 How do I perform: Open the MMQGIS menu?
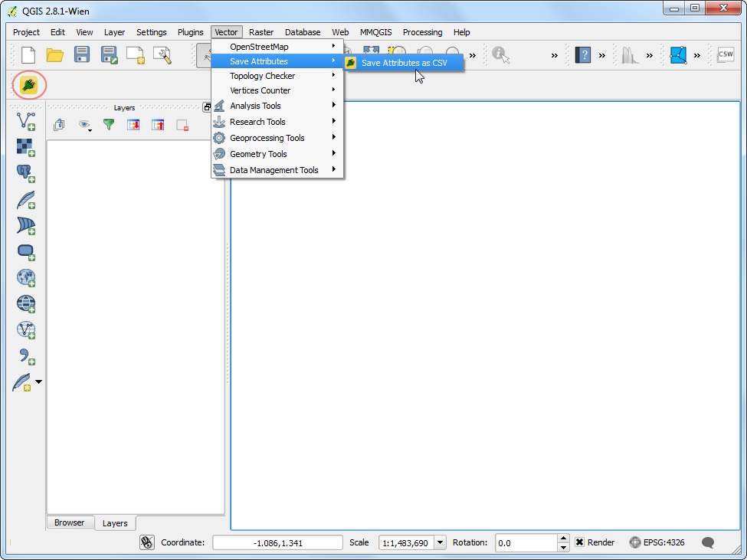376,32
